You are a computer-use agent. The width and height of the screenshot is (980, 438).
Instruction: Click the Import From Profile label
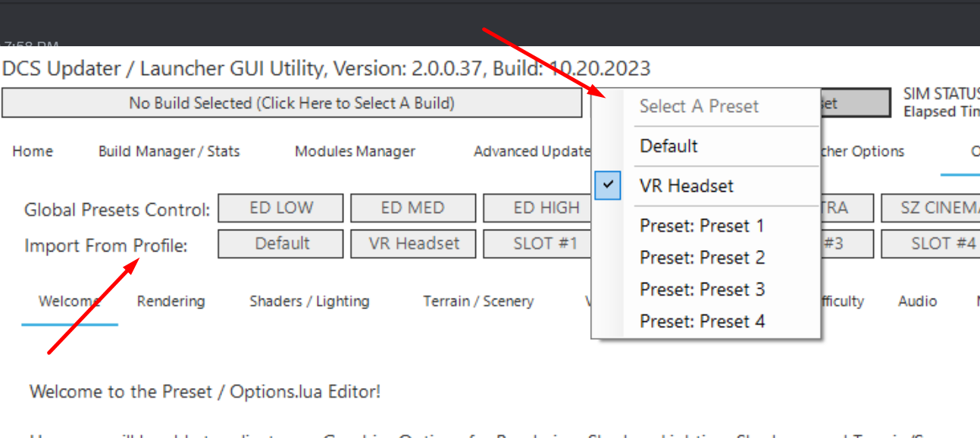click(105, 246)
